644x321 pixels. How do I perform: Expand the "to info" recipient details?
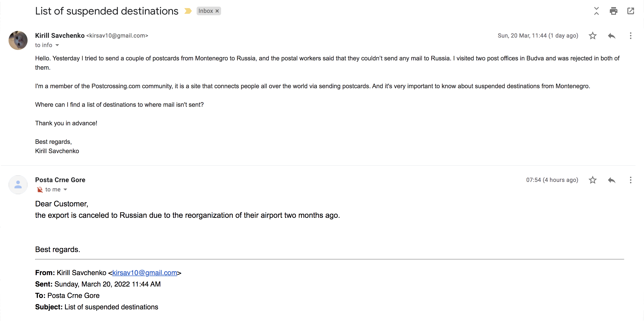pos(57,45)
